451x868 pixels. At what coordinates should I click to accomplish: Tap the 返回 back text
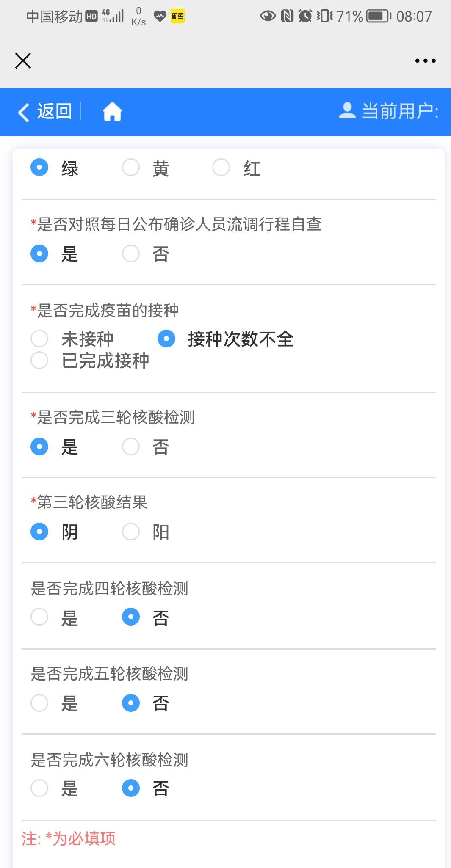54,111
